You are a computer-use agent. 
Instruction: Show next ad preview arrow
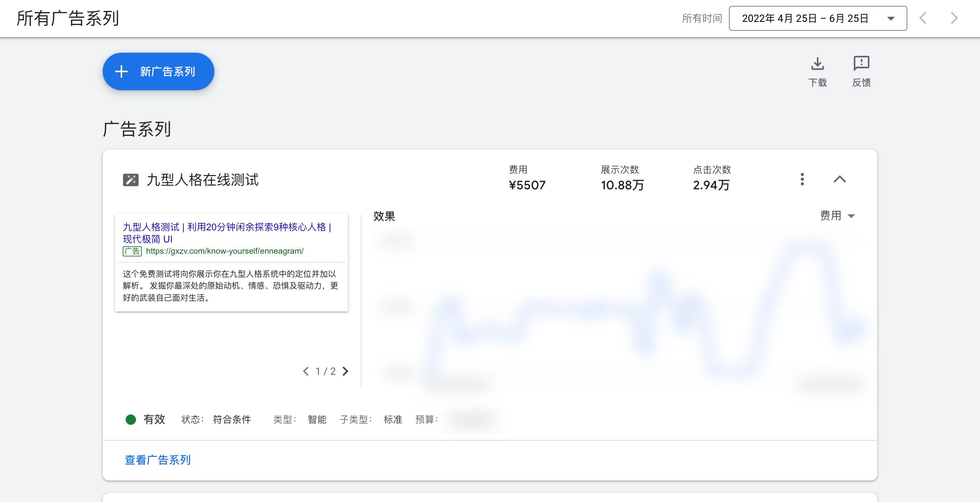(x=345, y=371)
